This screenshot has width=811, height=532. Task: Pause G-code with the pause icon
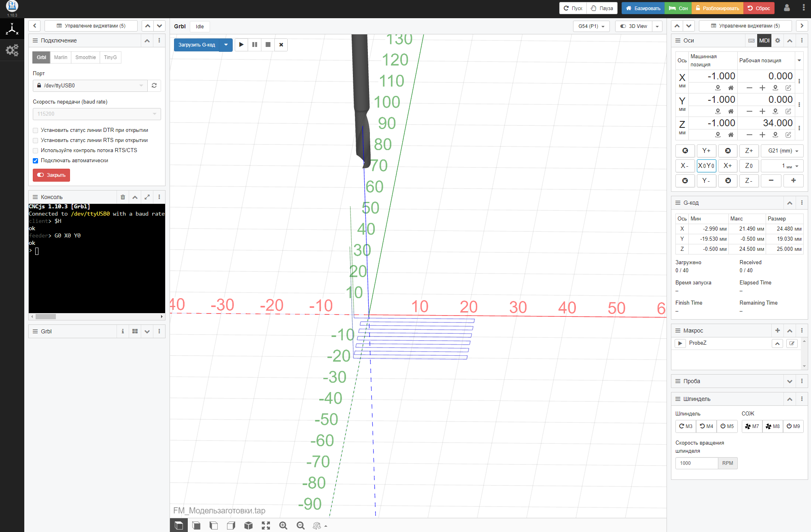[255, 45]
